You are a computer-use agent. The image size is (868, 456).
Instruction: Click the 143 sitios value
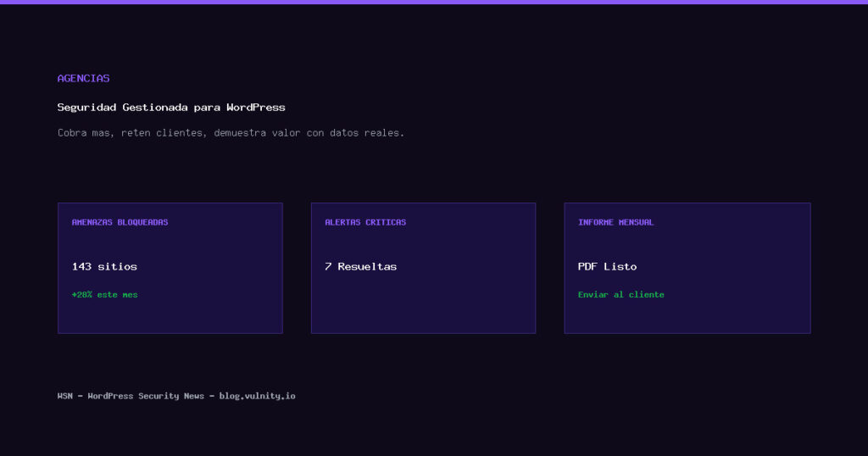pos(104,266)
